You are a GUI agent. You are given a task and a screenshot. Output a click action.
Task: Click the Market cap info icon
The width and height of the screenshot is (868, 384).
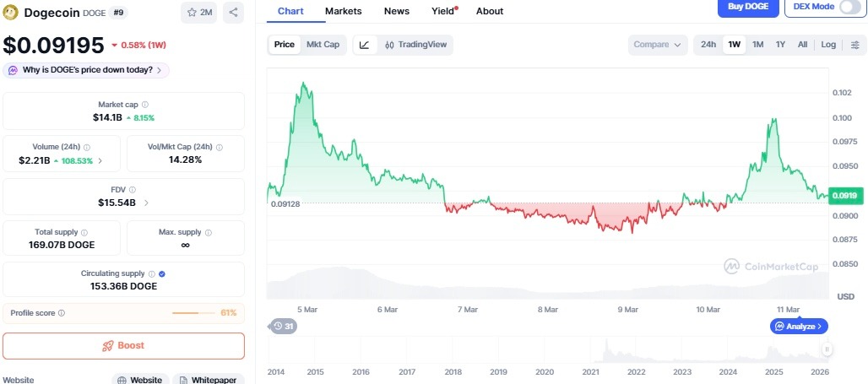(145, 105)
